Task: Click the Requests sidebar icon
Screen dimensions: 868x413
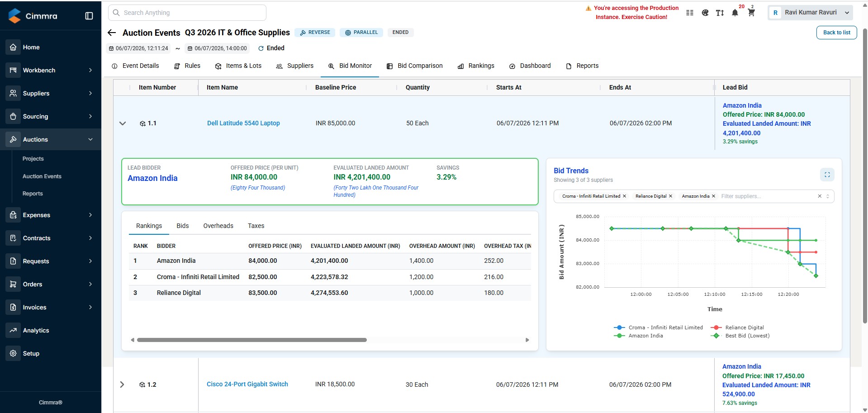Action: (x=13, y=261)
